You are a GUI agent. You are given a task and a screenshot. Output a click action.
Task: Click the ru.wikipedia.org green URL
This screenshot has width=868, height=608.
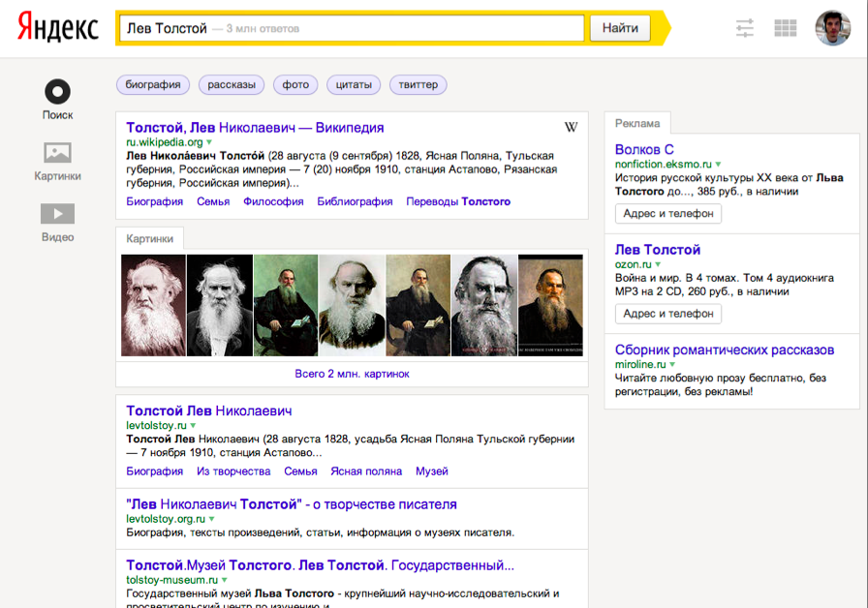[165, 142]
